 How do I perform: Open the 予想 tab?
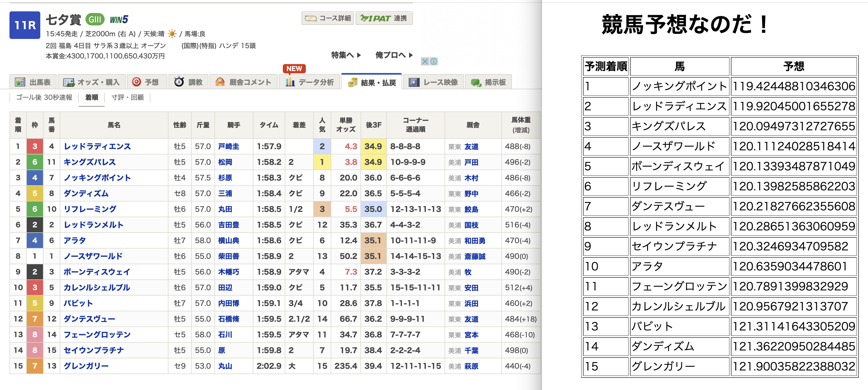click(x=147, y=82)
